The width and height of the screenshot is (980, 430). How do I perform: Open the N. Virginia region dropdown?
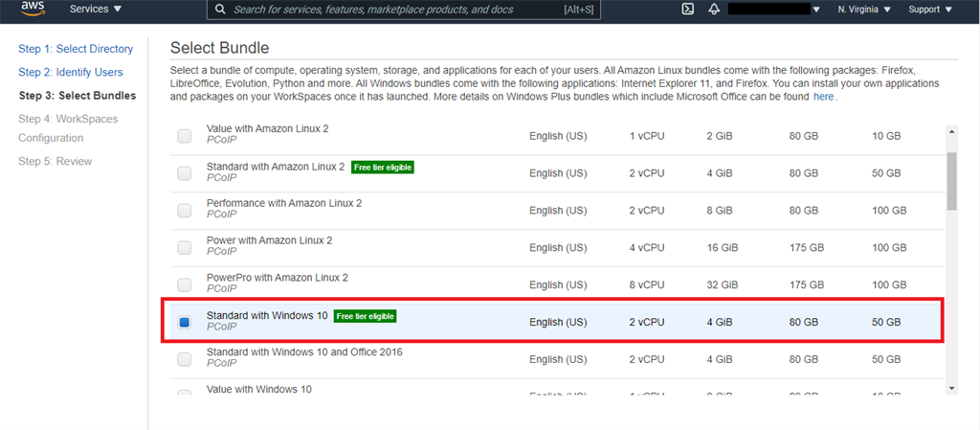tap(863, 10)
